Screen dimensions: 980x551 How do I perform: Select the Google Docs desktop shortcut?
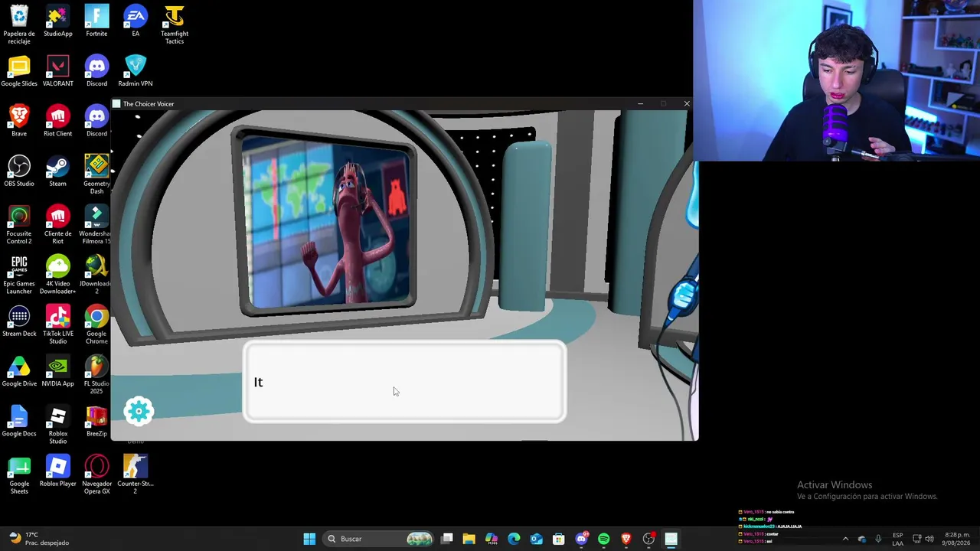[x=19, y=422]
